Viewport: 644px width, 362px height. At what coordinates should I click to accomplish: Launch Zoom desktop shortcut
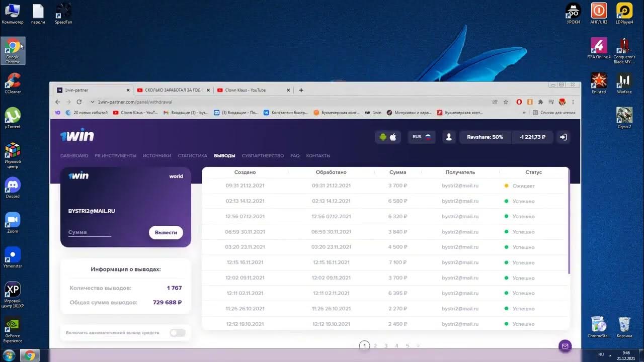click(x=13, y=223)
